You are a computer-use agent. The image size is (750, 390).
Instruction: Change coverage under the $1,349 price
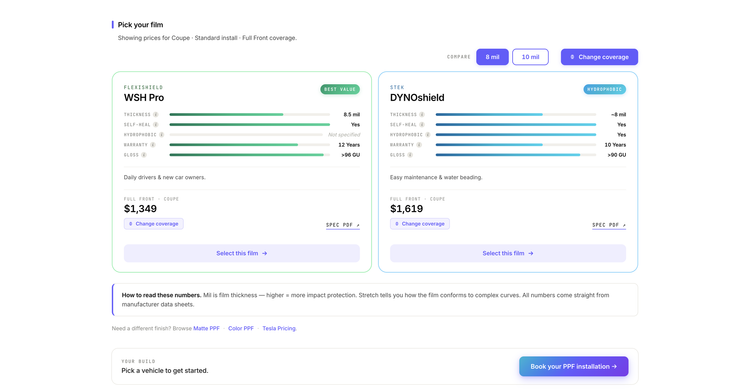(154, 223)
